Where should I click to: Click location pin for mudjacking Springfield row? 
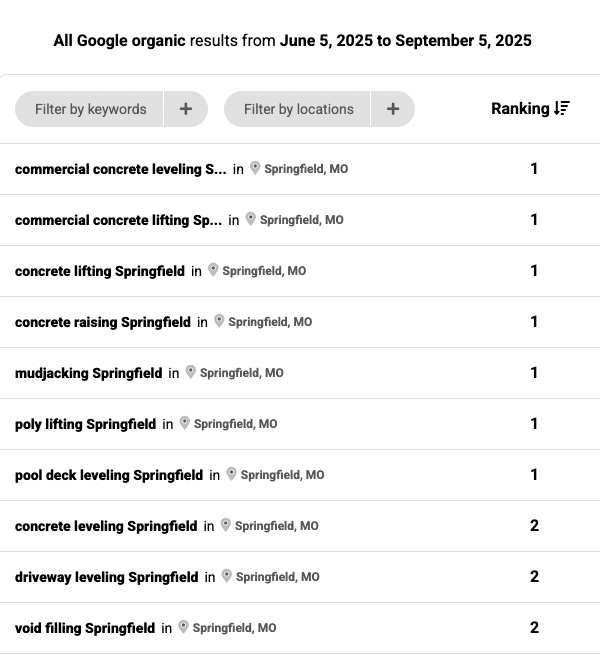[191, 372]
